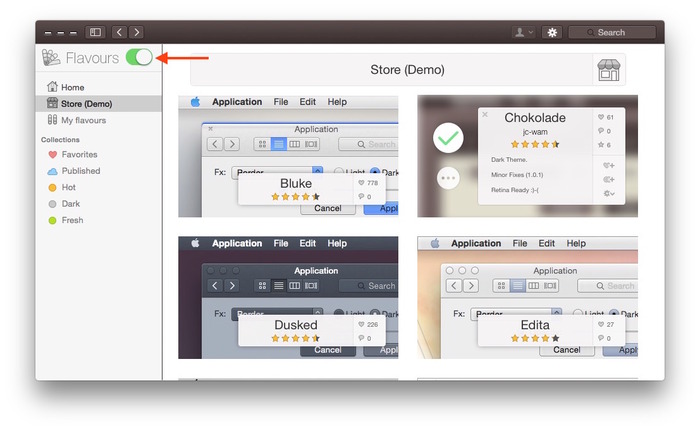700x431 pixels.
Task: Click the Store (Demo) page title
Action: [407, 70]
